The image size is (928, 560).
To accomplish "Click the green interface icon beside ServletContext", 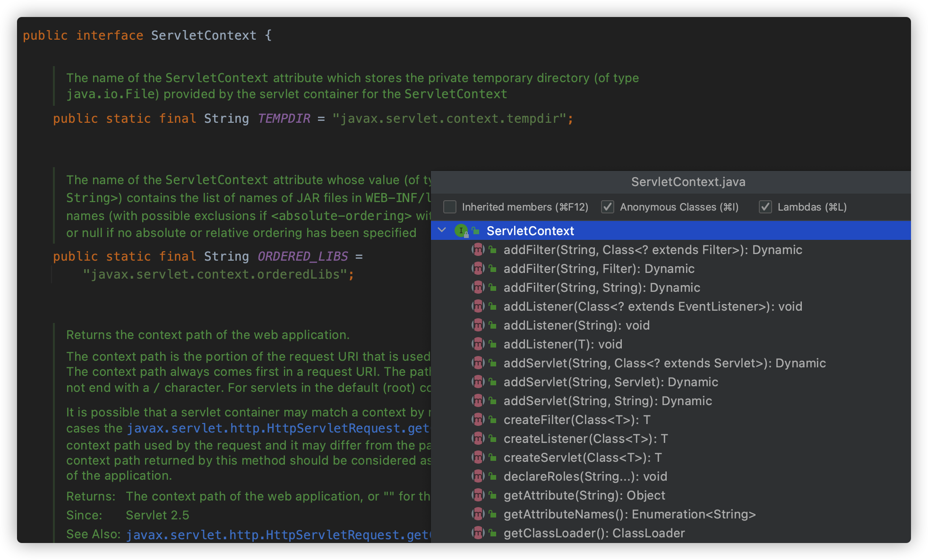I will (461, 230).
